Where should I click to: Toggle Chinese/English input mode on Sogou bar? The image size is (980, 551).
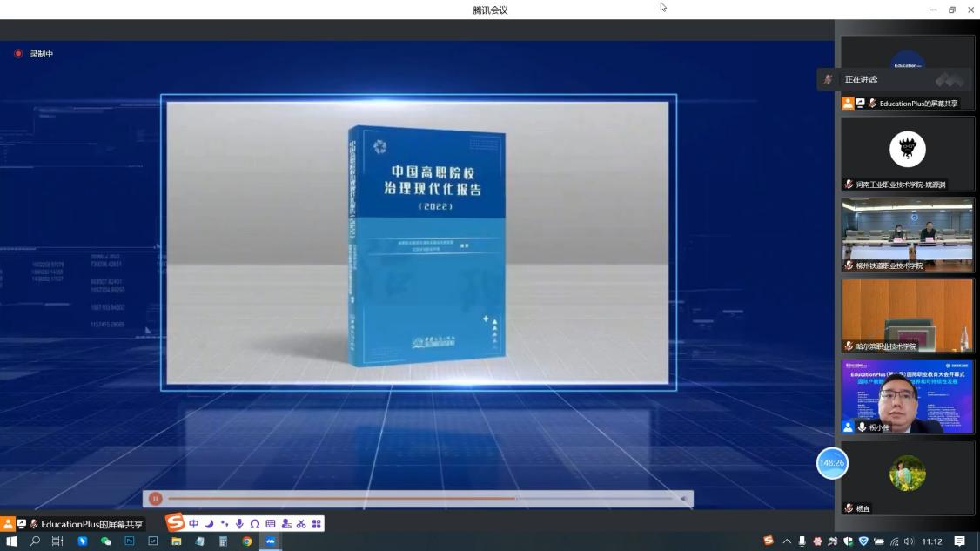point(194,524)
